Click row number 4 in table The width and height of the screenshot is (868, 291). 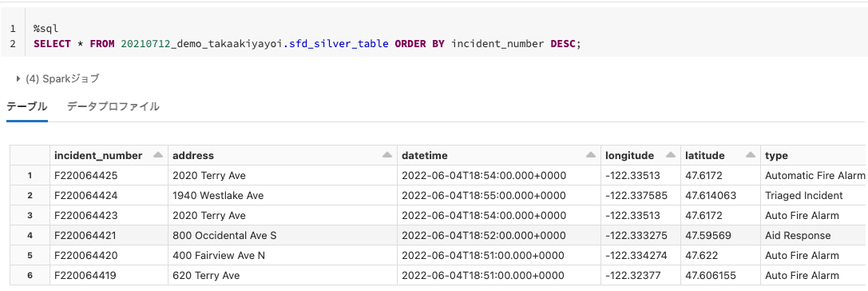pos(30,236)
